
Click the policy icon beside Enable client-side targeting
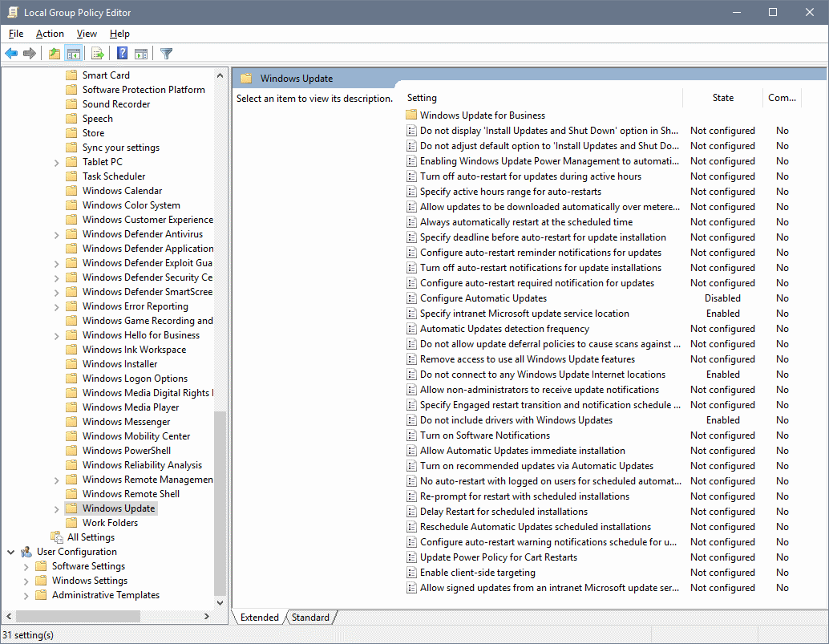pos(411,573)
